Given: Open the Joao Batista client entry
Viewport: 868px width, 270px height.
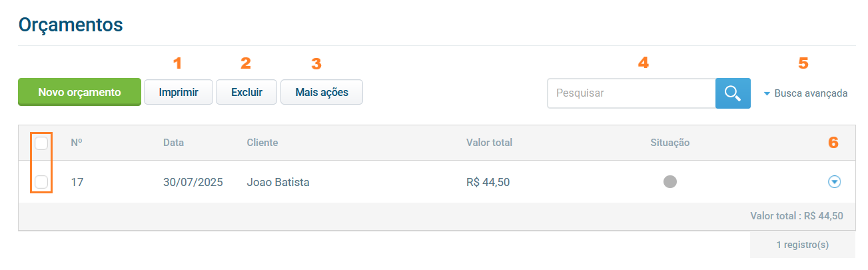Looking at the screenshot, I should click(x=278, y=181).
